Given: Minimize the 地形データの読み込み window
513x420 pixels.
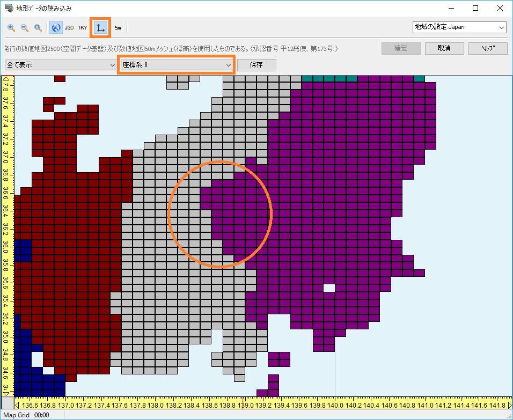Looking at the screenshot, I should pos(451,8).
